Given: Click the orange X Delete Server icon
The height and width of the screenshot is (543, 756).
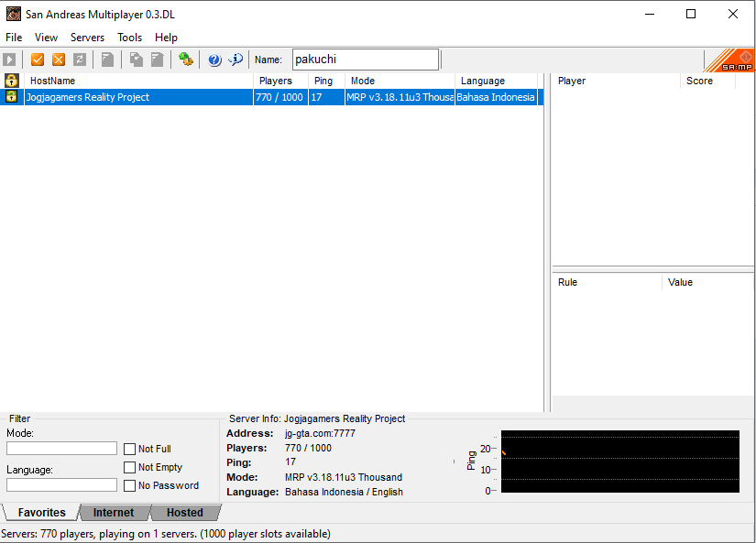Looking at the screenshot, I should [59, 60].
